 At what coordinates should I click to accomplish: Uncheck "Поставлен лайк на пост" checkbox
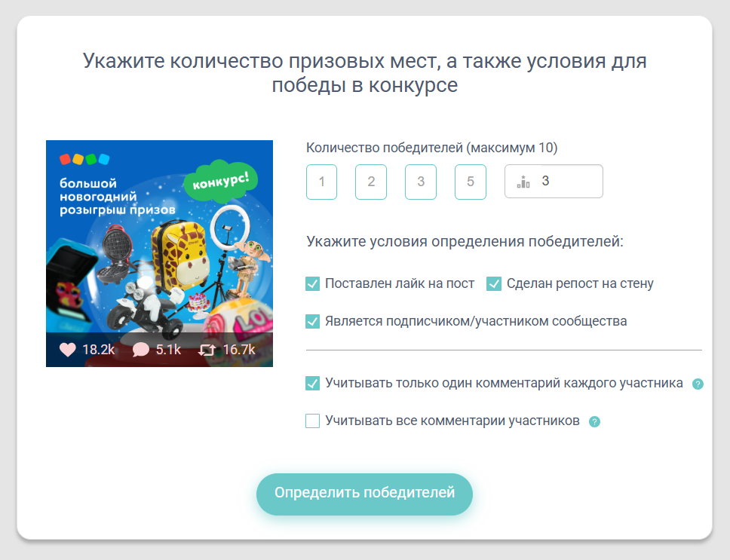[x=313, y=284]
